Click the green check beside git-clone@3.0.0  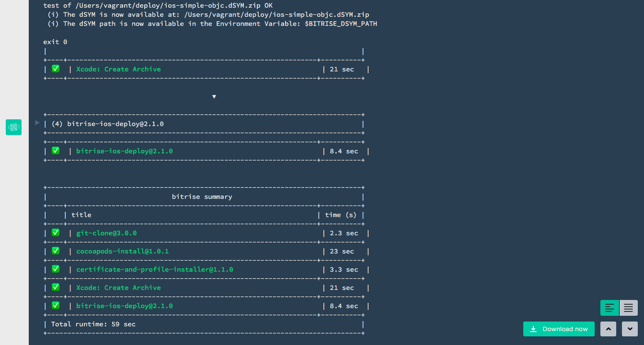56,232
